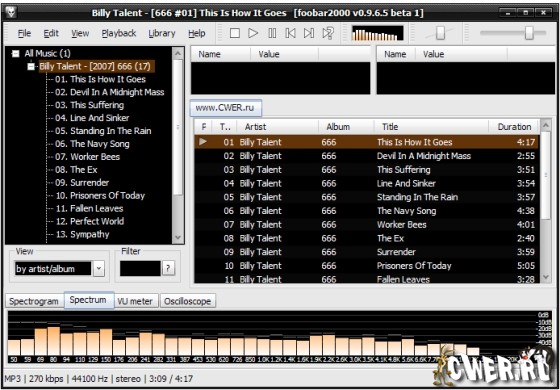Select the www.CWER.ru playlist tab
The width and height of the screenshot is (560, 390).
225,108
